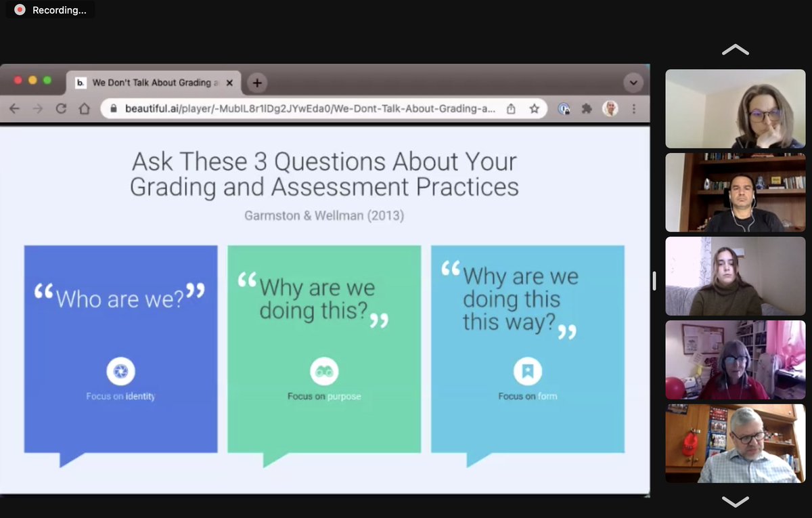
Task: Click the divider handle beside video panel
Action: pos(654,281)
